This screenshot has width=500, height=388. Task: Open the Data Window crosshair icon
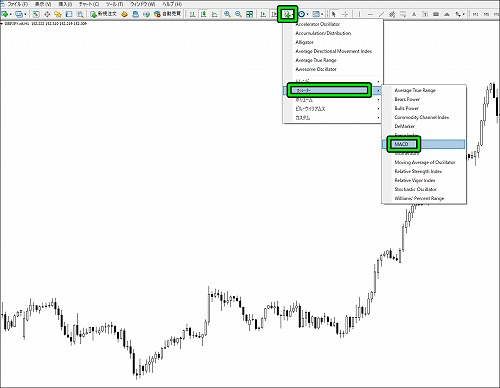point(47,14)
